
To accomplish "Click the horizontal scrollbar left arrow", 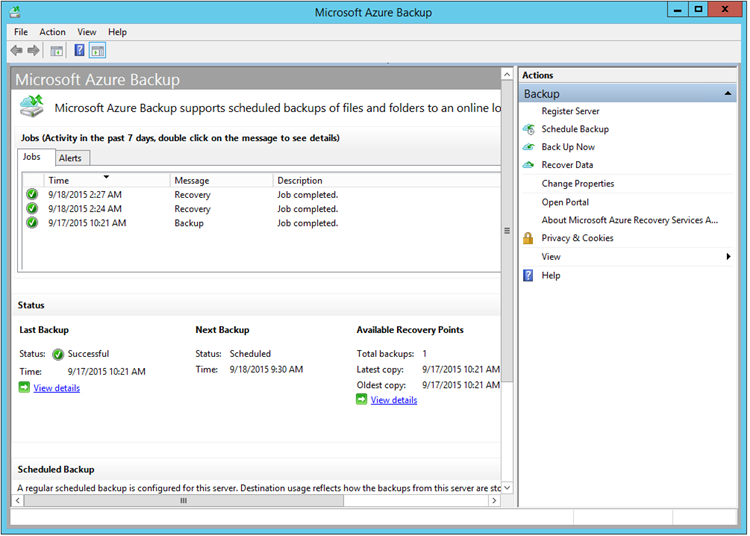I will (x=18, y=501).
